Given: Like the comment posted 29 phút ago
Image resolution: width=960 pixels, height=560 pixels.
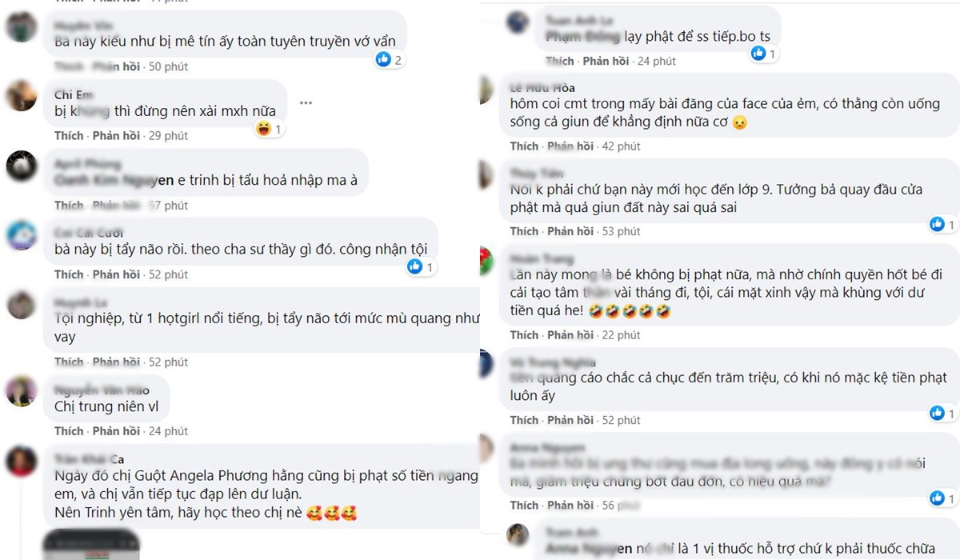Looking at the screenshot, I should point(69,136).
